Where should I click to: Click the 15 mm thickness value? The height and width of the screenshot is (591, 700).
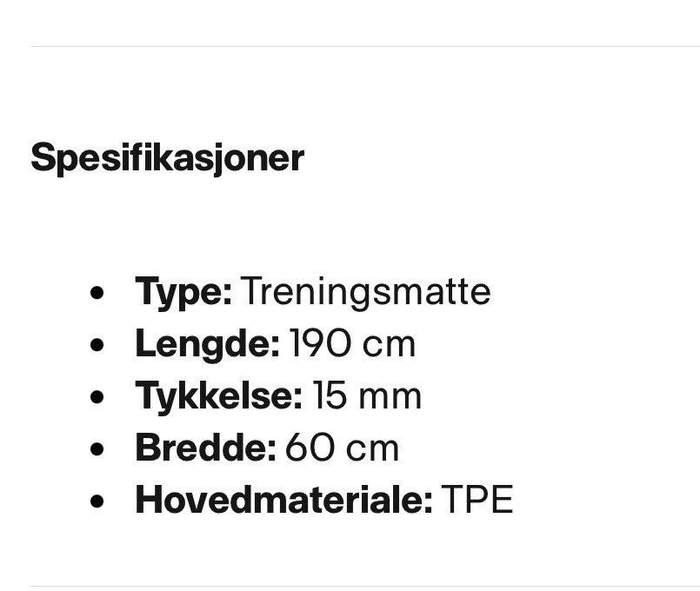367,396
